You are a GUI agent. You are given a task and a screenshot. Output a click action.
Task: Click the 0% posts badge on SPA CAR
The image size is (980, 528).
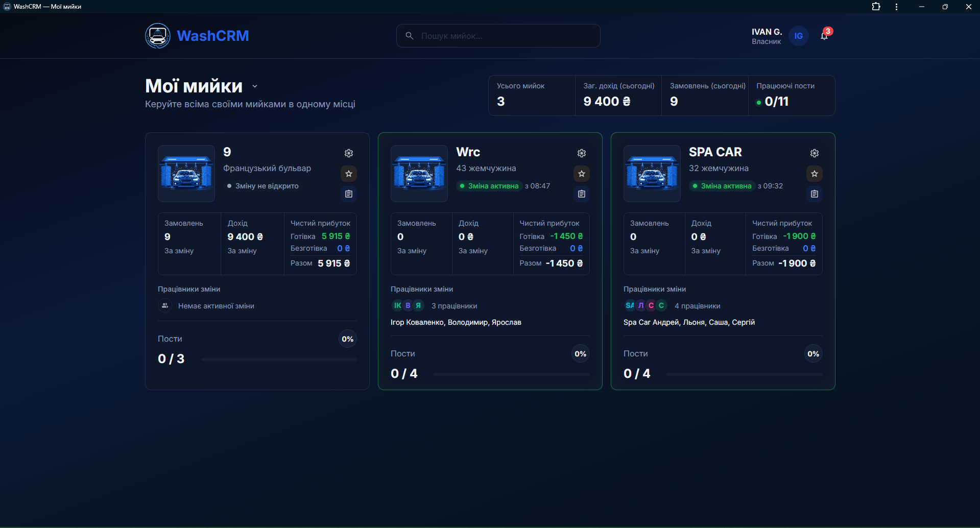pyautogui.click(x=814, y=354)
